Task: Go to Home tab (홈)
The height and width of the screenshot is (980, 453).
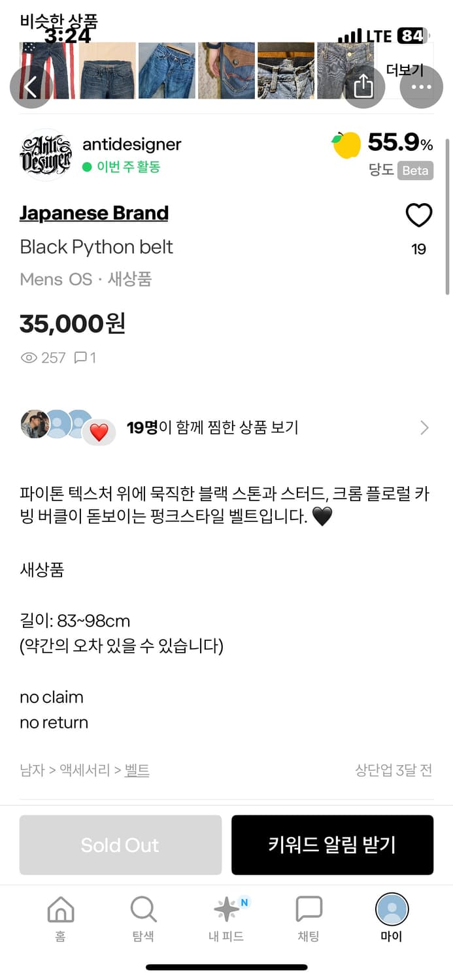Action: [x=60, y=918]
